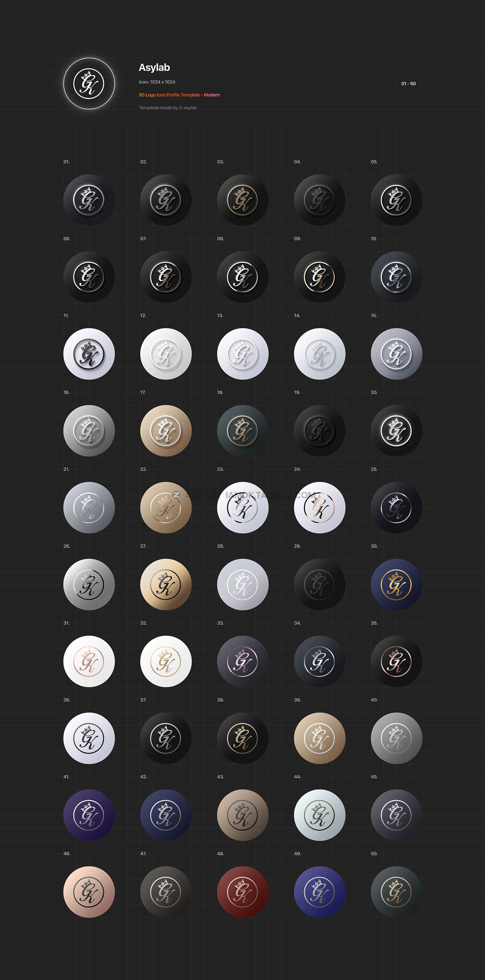Click the Template made by asylab credit
Image resolution: width=485 pixels, height=980 pixels.
point(168,108)
